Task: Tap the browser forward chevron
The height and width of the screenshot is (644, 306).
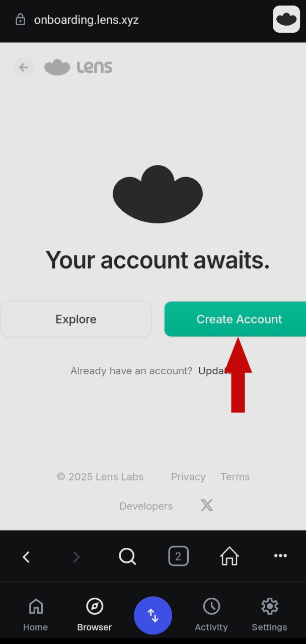Action: [76, 556]
